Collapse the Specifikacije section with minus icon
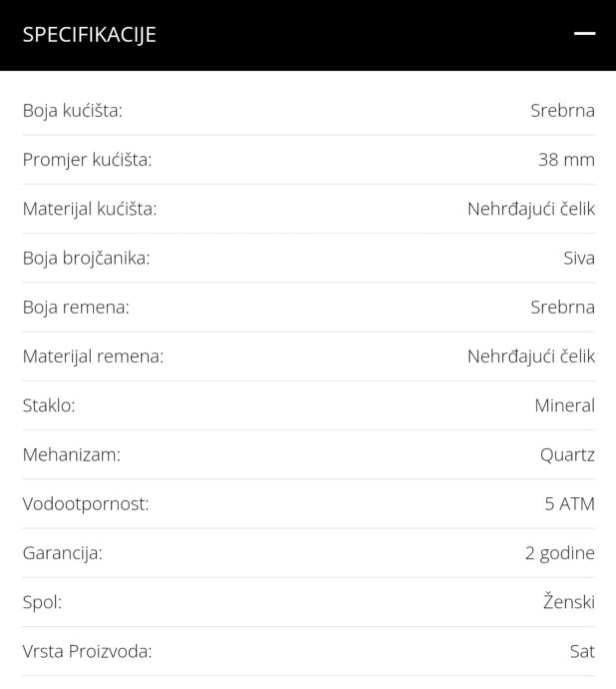 coord(584,34)
